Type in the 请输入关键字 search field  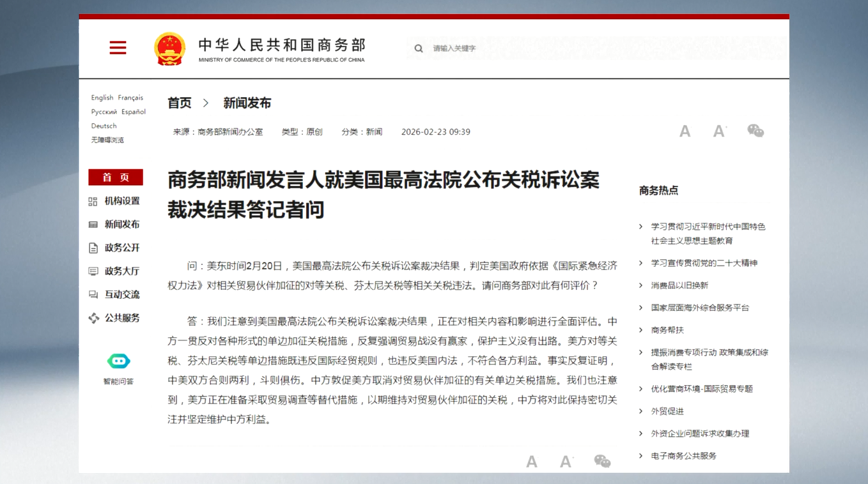511,49
